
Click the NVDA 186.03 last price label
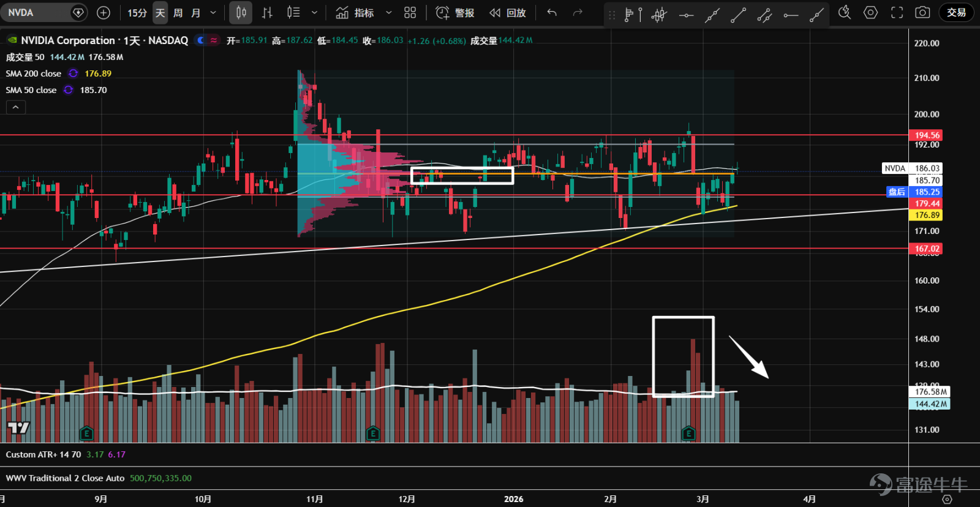coord(912,168)
